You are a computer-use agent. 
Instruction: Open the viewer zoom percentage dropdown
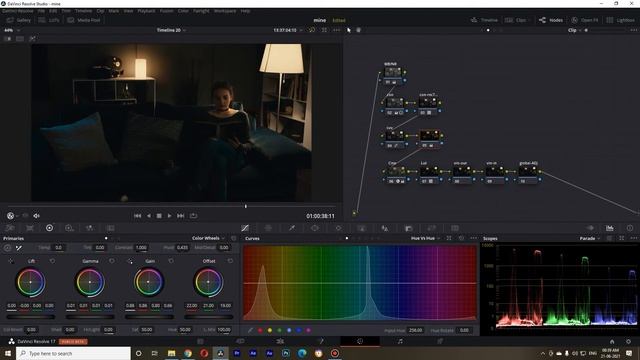click(12, 30)
